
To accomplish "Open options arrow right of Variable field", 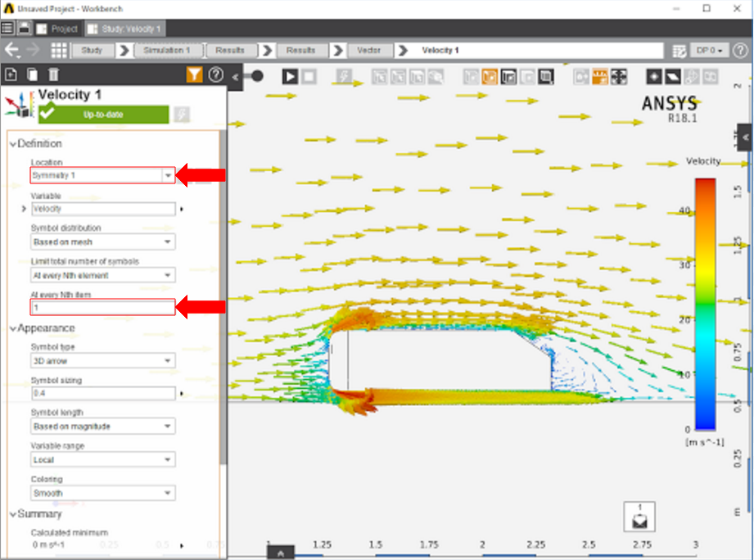I will click(x=182, y=209).
